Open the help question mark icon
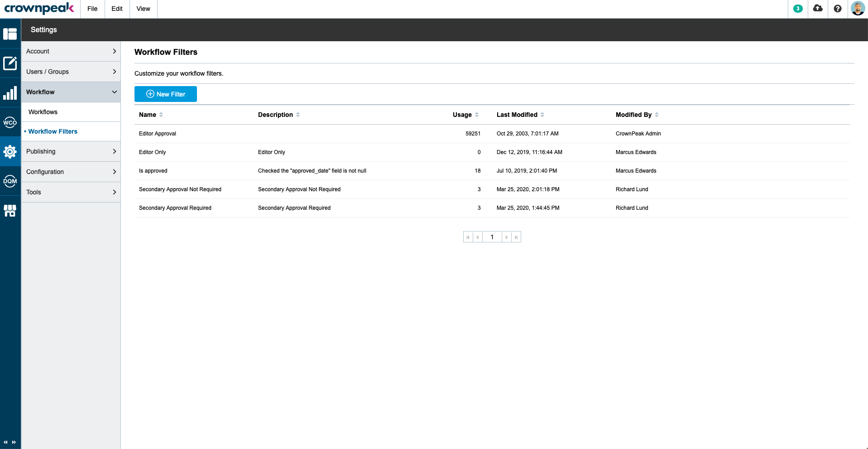868x449 pixels. [x=838, y=9]
